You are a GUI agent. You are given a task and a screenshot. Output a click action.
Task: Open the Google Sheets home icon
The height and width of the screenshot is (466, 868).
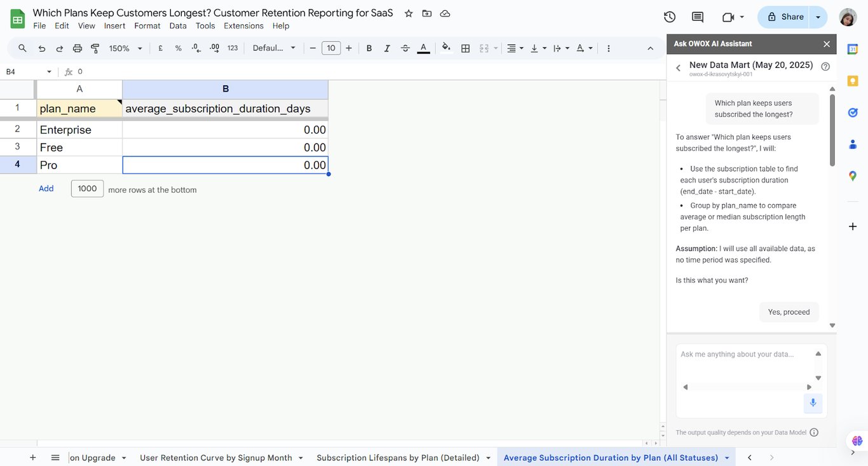pyautogui.click(x=17, y=18)
